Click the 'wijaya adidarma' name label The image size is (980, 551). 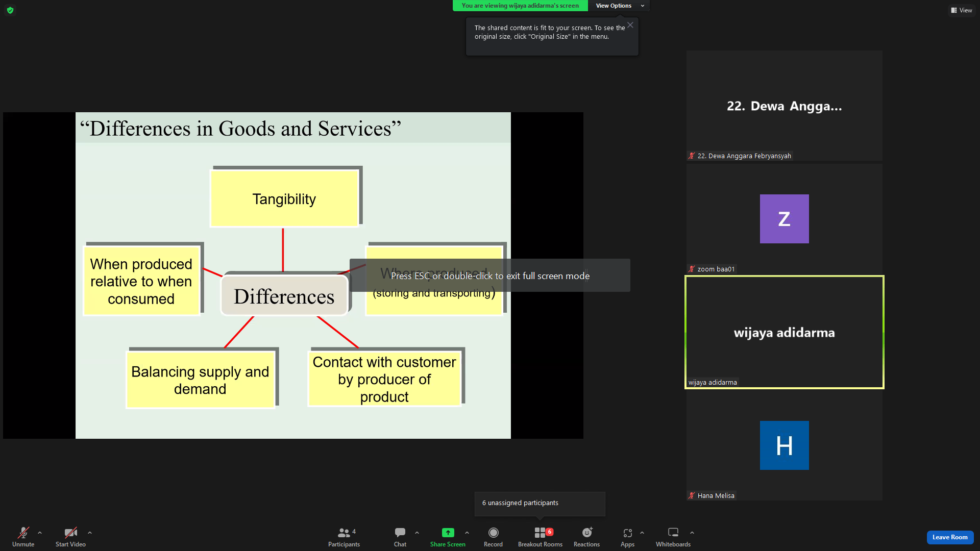pyautogui.click(x=713, y=382)
